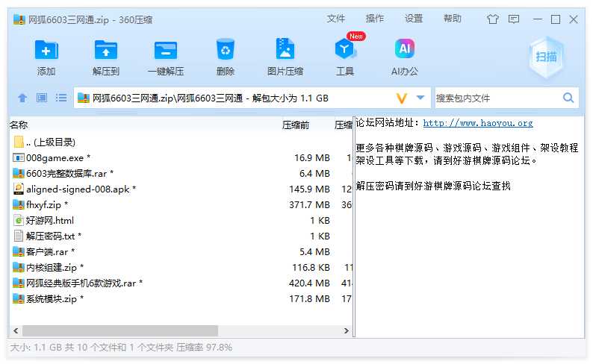Select the file 客户端.rar
The height and width of the screenshot is (364, 593).
[x=181, y=252]
